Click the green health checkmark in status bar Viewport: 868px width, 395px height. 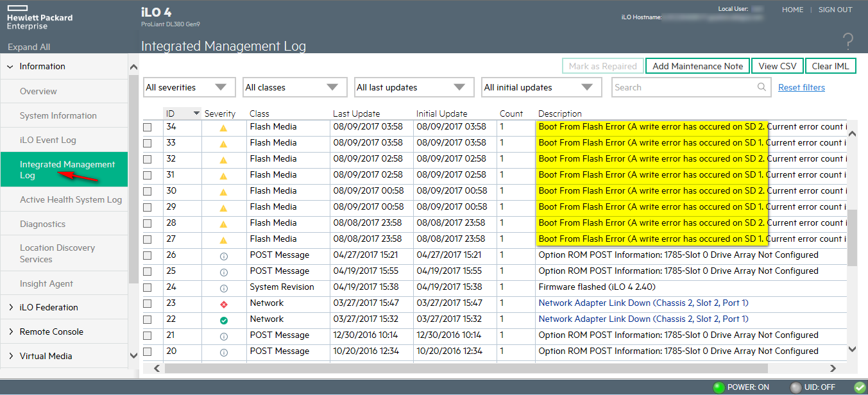pos(859,387)
